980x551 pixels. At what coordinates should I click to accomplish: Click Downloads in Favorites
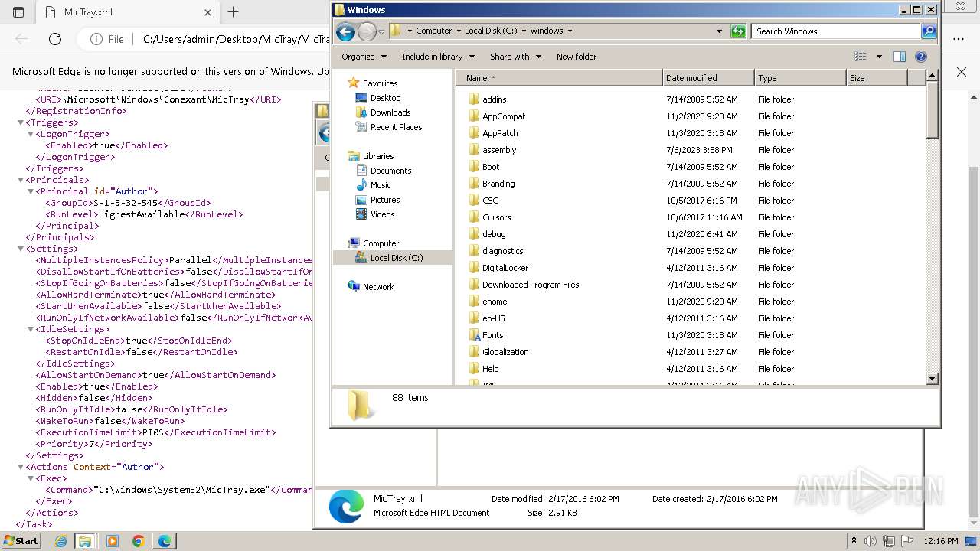390,112
